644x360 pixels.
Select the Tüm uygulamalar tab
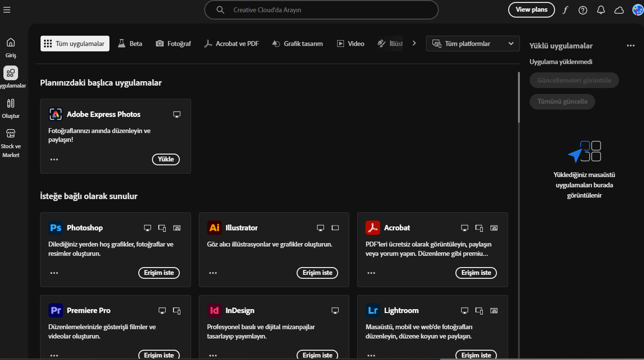coord(75,44)
